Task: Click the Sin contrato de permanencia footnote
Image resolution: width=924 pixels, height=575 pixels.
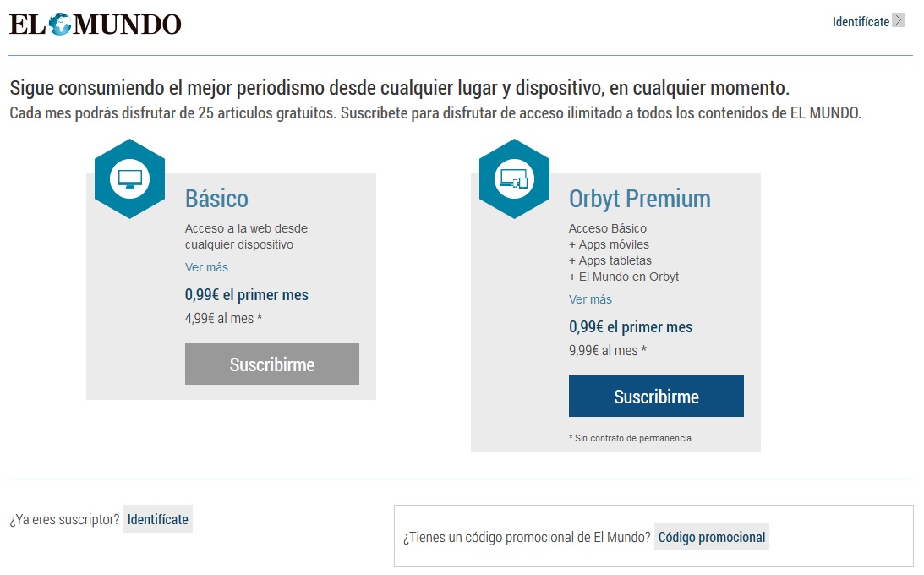Action: pos(632,438)
